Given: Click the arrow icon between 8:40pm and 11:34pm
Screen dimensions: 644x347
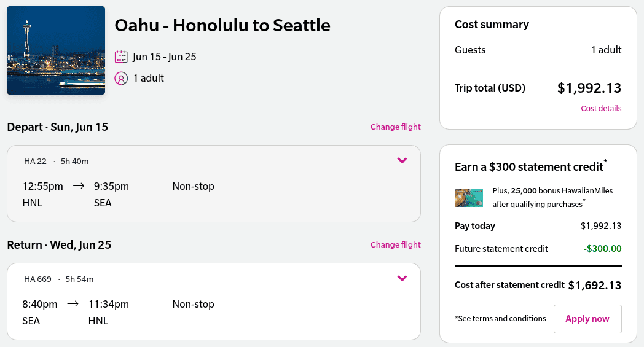Looking at the screenshot, I should click(73, 303).
